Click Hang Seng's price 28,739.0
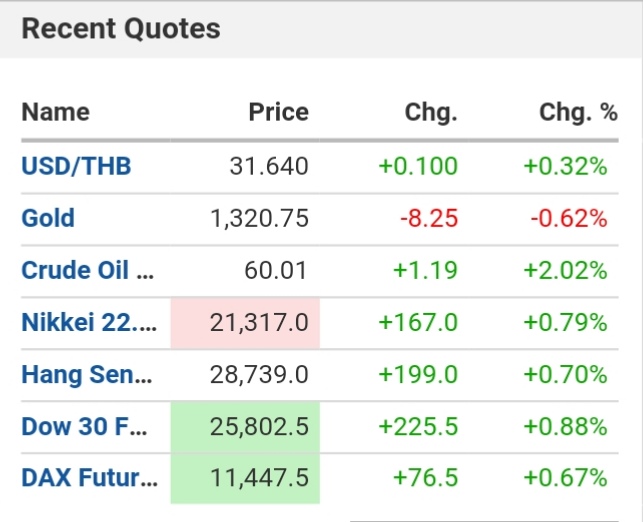The width and height of the screenshot is (643, 522). click(x=259, y=375)
